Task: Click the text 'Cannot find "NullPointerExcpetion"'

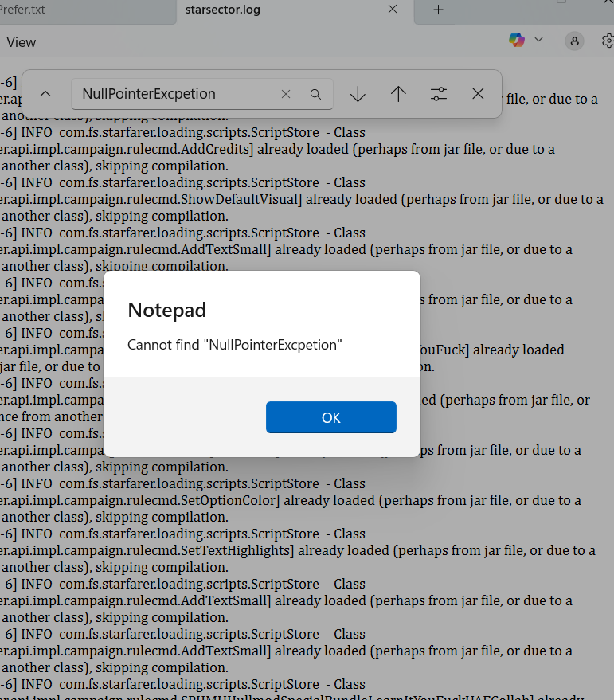Action: (235, 345)
